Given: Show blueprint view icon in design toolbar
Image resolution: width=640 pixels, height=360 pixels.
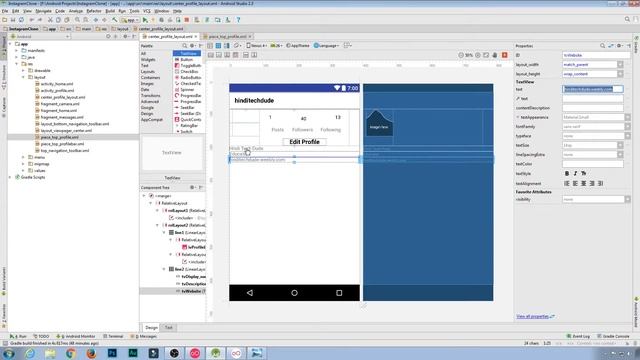Looking at the screenshot, I should [218, 46].
